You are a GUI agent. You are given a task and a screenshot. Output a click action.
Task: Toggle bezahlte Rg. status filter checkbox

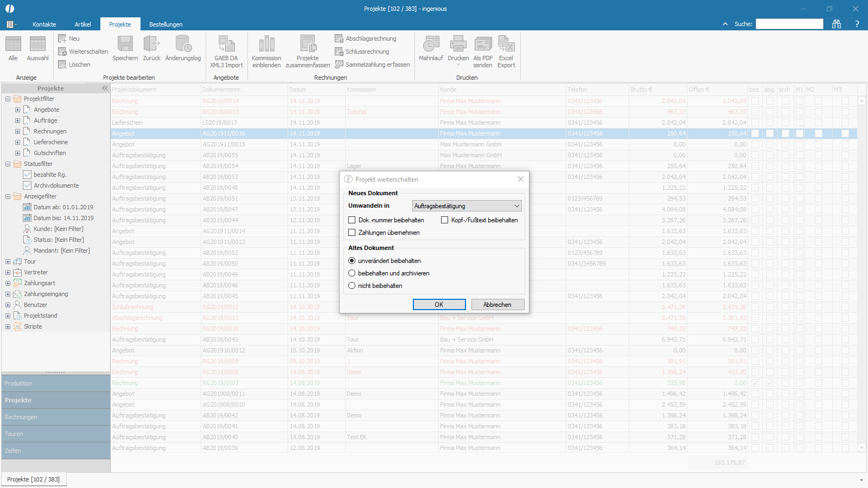point(27,175)
